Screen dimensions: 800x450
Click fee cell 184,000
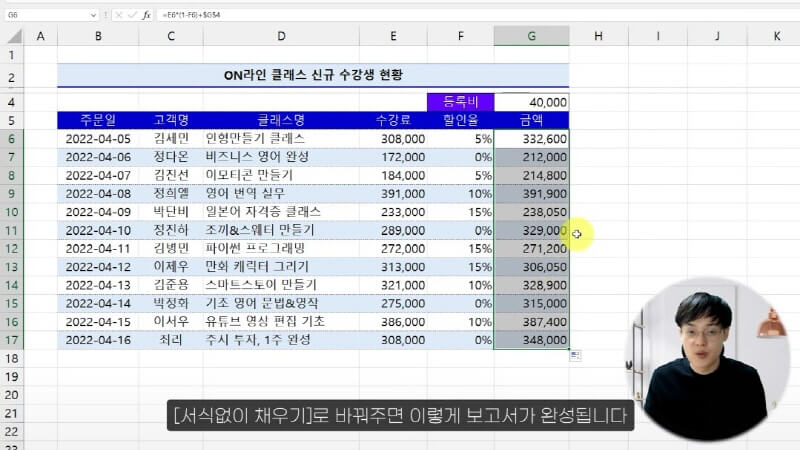point(393,176)
